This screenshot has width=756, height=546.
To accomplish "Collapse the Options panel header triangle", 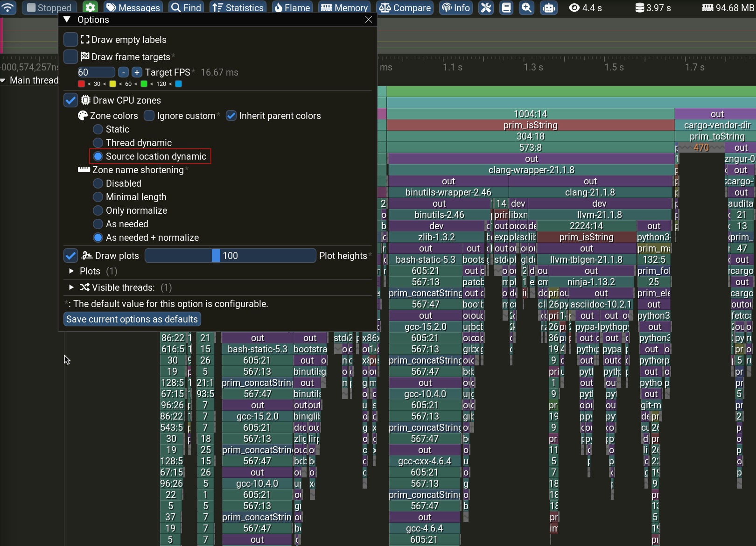I will (x=67, y=20).
